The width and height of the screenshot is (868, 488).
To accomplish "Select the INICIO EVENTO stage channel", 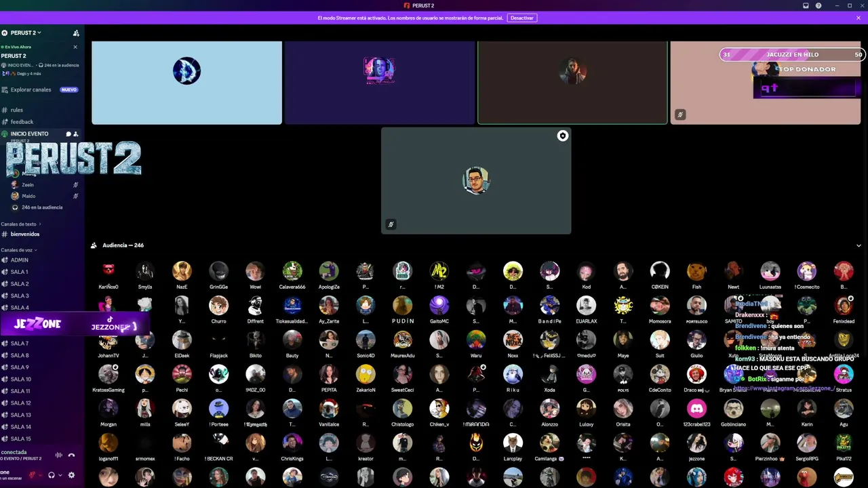I will coord(30,134).
